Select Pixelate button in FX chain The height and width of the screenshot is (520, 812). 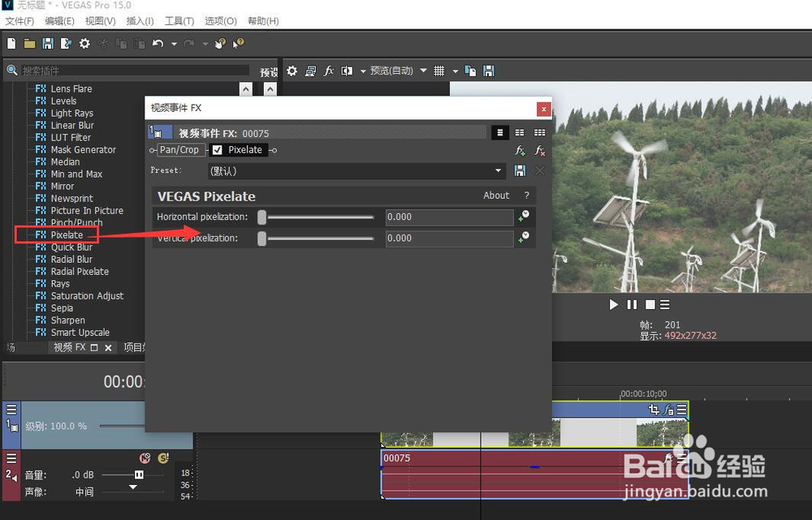245,150
